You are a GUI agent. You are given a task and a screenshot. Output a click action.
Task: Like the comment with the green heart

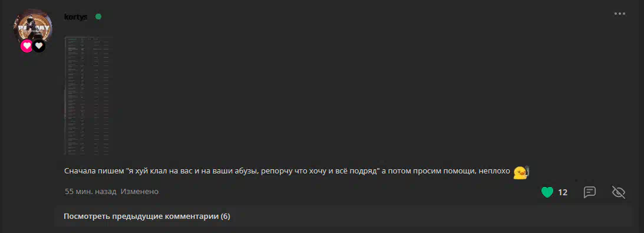point(547,192)
